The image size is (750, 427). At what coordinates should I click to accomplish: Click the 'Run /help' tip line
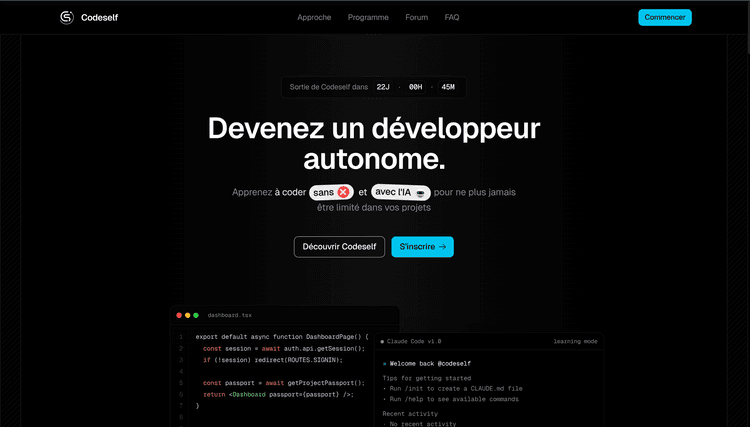[x=451, y=399]
